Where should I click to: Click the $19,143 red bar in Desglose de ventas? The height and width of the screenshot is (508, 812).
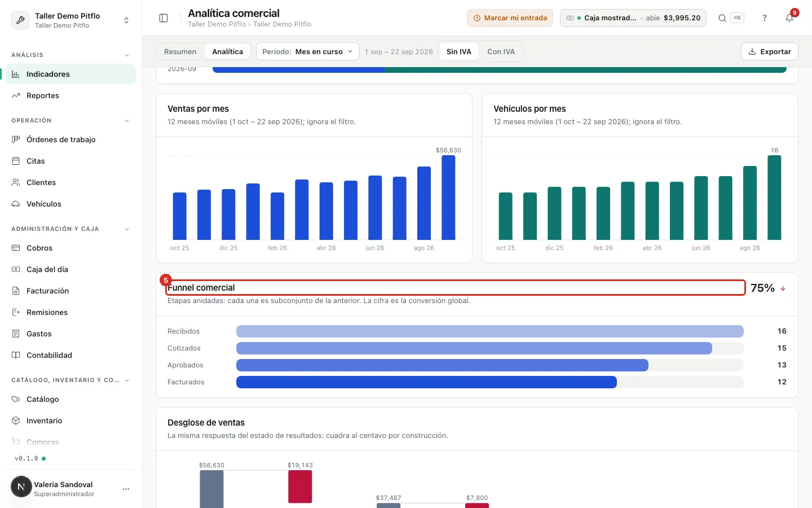point(300,487)
